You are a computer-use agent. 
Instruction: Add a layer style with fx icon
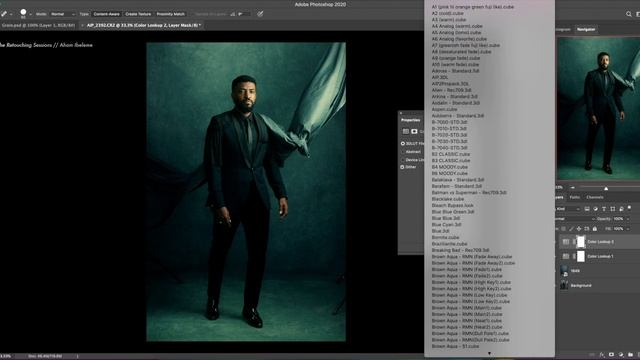602,355
